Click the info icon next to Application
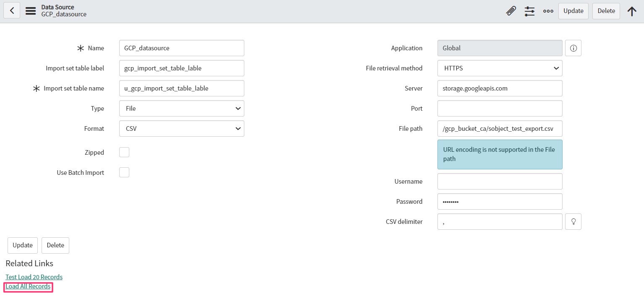 click(x=573, y=48)
